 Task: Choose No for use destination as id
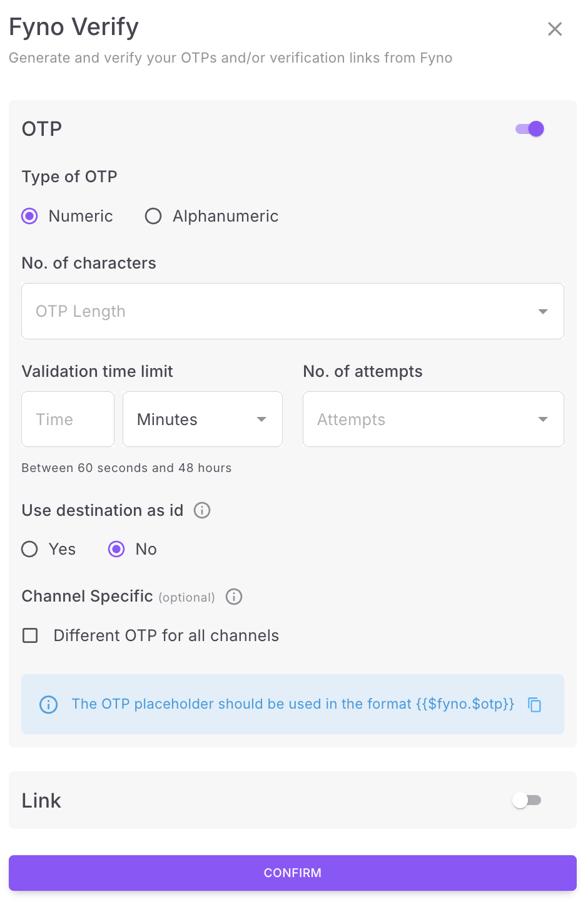point(116,549)
